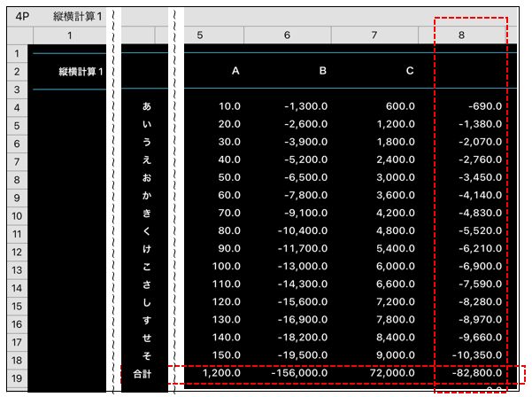Click the 4P label in the top-left corner
The image size is (532, 397).
coord(23,17)
